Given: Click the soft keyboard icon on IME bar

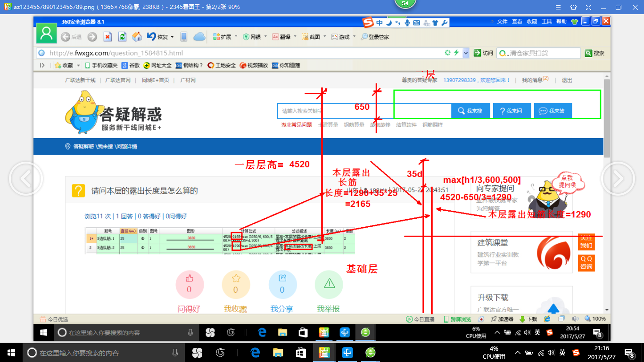Looking at the screenshot, I should pyautogui.click(x=416, y=23).
